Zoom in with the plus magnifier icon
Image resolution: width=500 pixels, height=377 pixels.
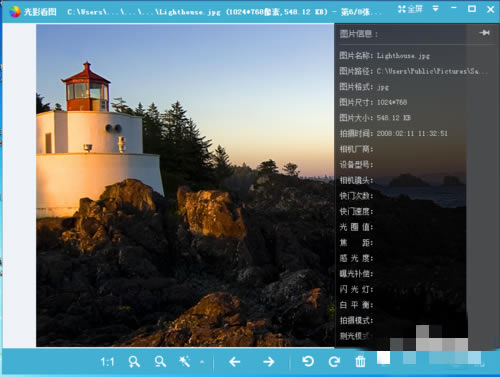(134, 362)
